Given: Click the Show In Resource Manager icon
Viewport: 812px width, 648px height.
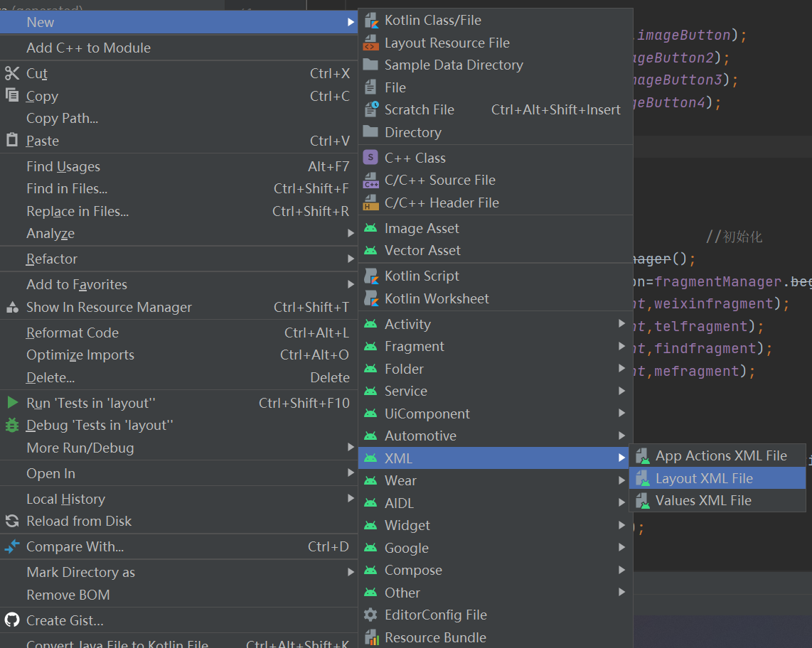Looking at the screenshot, I should (x=12, y=308).
